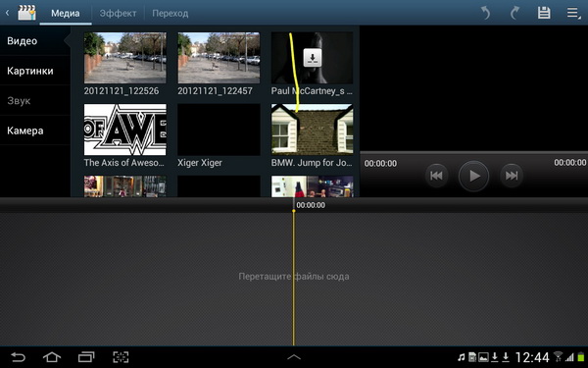Select The Axis of Awesome video thumbnail

click(x=124, y=130)
